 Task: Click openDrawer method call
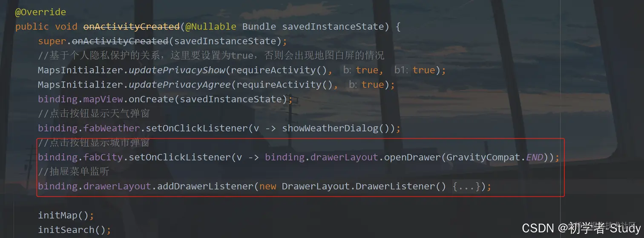pos(412,157)
